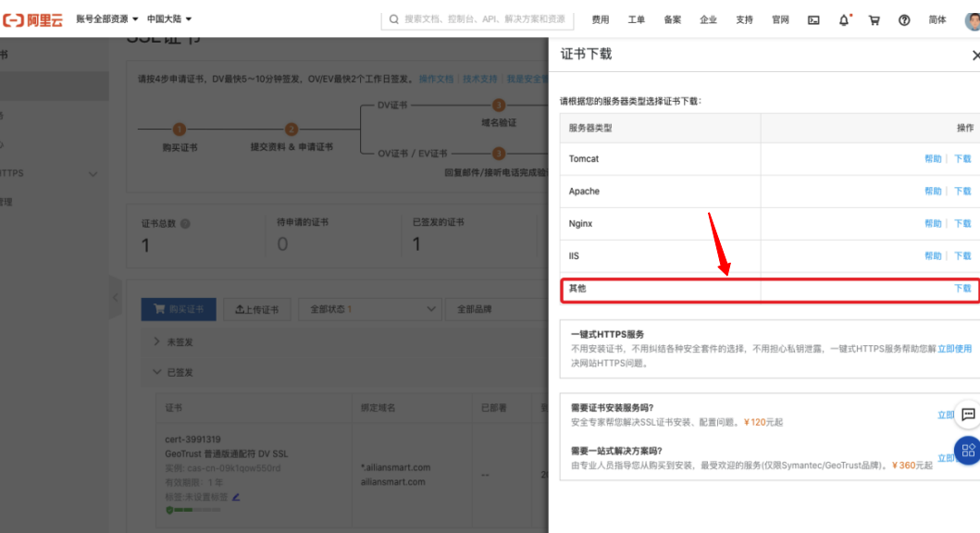The width and height of the screenshot is (980, 533).
Task: Click the 需要证书安装服务吗? heading
Action: [x=612, y=407]
